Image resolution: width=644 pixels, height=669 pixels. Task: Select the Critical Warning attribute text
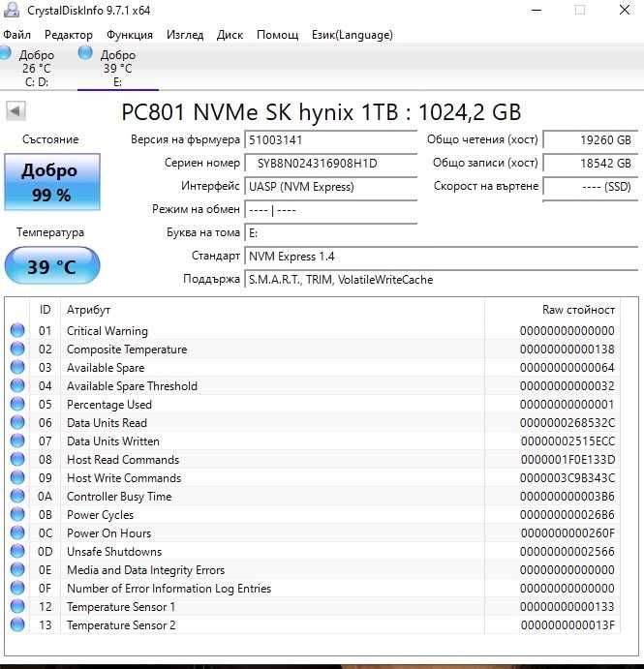coord(107,331)
